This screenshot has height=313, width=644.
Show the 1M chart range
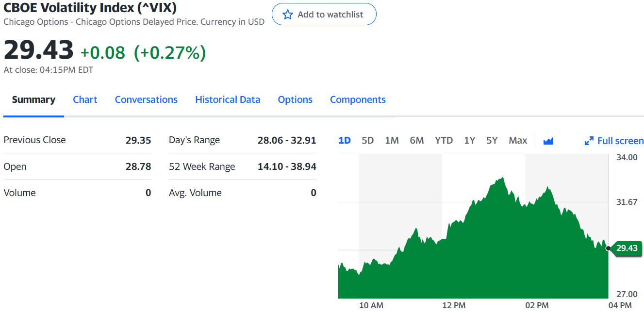pos(392,140)
